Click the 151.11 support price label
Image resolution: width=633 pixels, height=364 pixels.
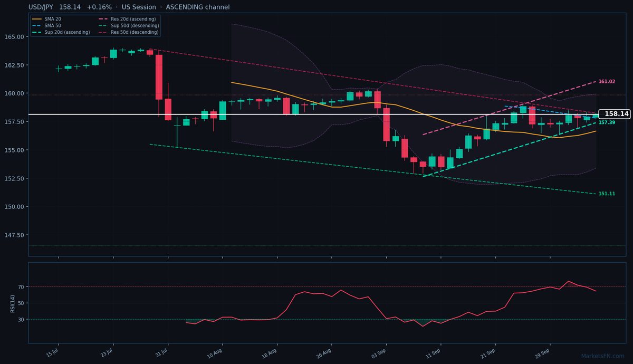coord(607,194)
